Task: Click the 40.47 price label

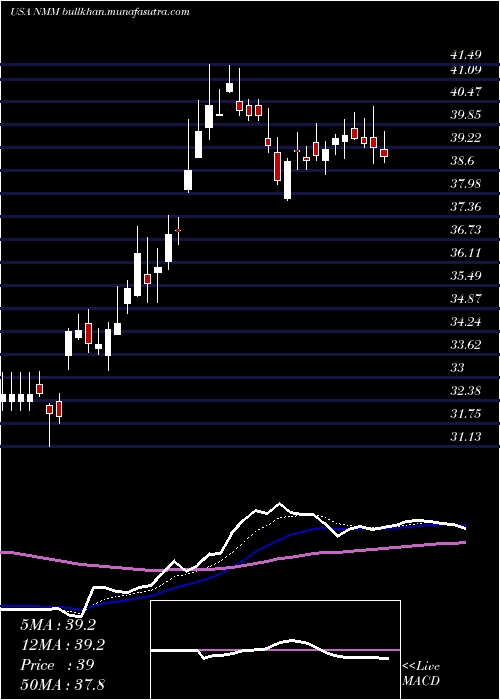Action: (466, 92)
